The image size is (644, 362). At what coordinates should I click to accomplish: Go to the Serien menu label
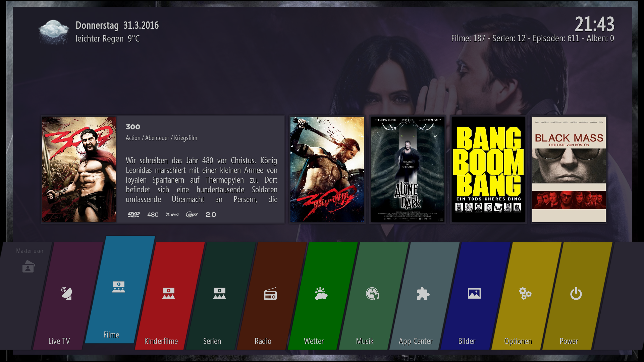(212, 341)
